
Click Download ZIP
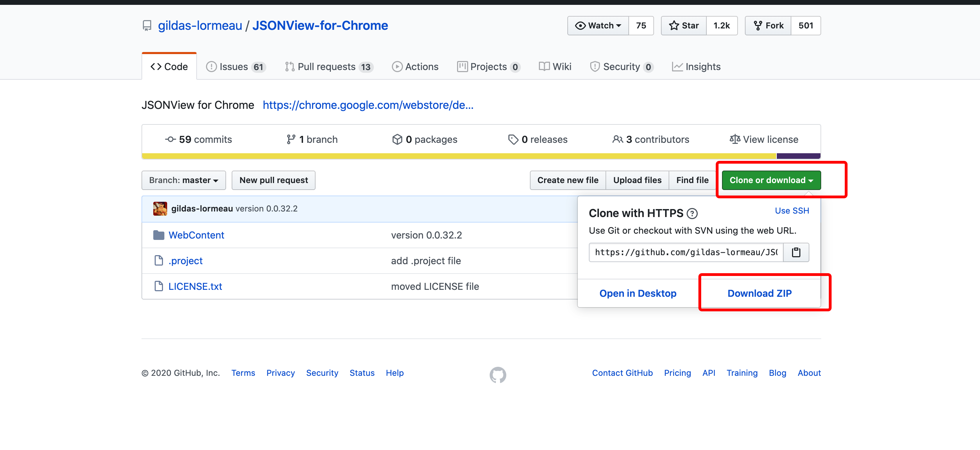click(759, 293)
